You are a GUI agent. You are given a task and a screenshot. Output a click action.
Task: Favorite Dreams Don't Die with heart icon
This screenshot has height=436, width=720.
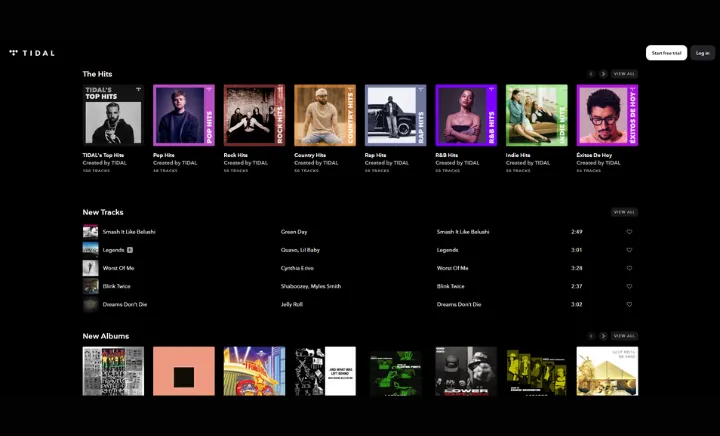629,304
